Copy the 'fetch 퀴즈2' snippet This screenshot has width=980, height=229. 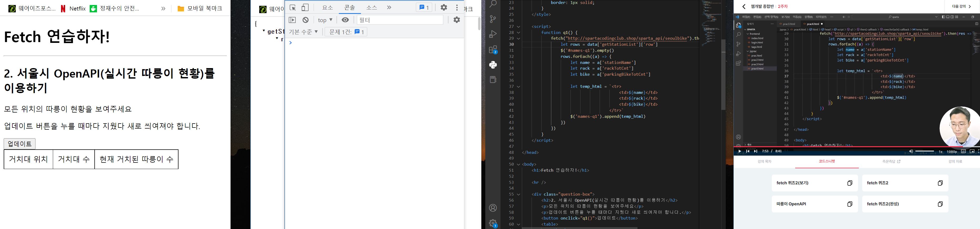pyautogui.click(x=940, y=183)
